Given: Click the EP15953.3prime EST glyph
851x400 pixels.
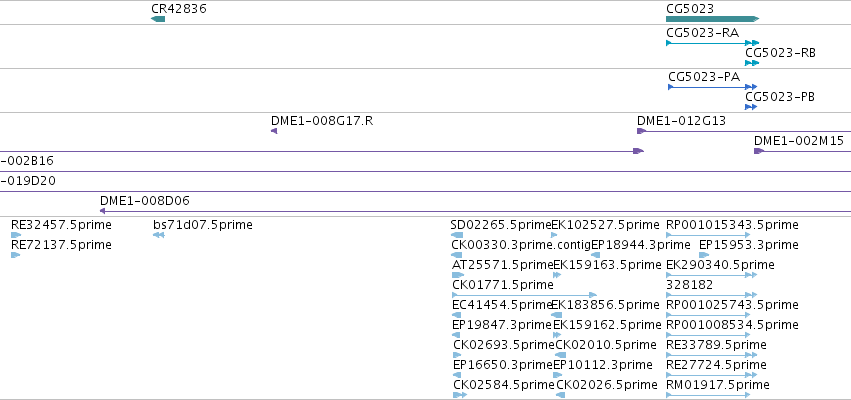Looking at the screenshot, I should coord(704,255).
